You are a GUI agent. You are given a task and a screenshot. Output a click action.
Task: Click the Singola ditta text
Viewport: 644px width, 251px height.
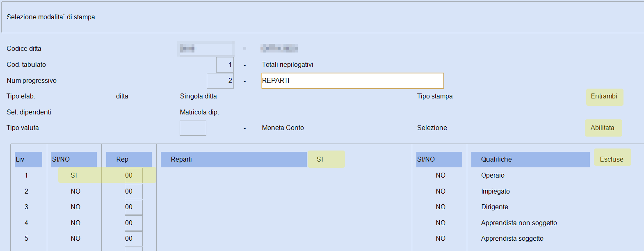[x=199, y=96]
